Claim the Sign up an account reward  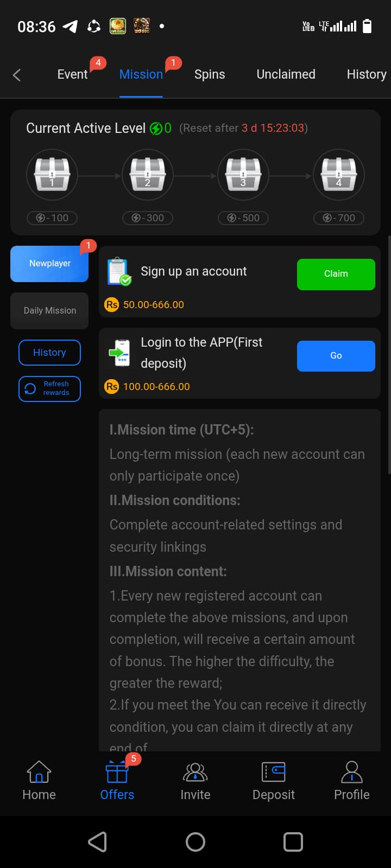[336, 274]
